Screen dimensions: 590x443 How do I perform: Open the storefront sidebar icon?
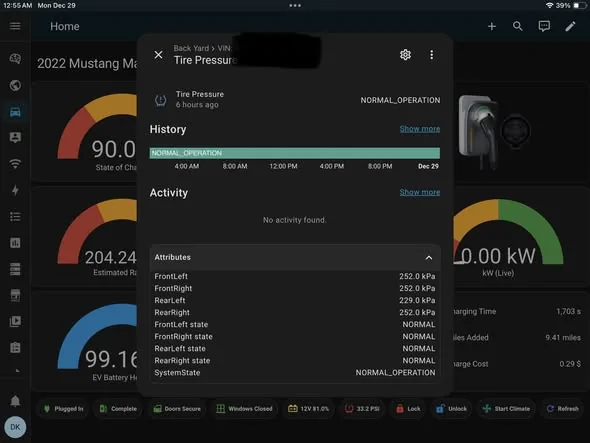[x=15, y=295]
